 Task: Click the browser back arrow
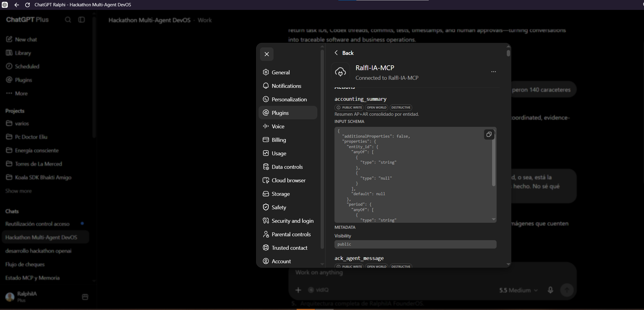[x=17, y=5]
